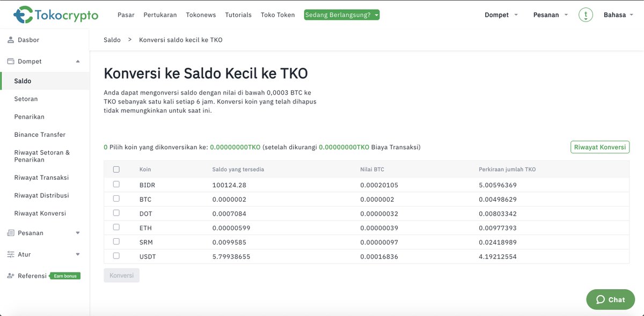Click the Referensi add-person icon

click(x=11, y=276)
